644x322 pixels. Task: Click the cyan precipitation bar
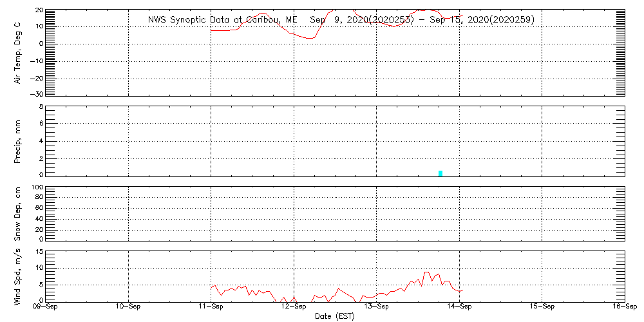coord(440,173)
